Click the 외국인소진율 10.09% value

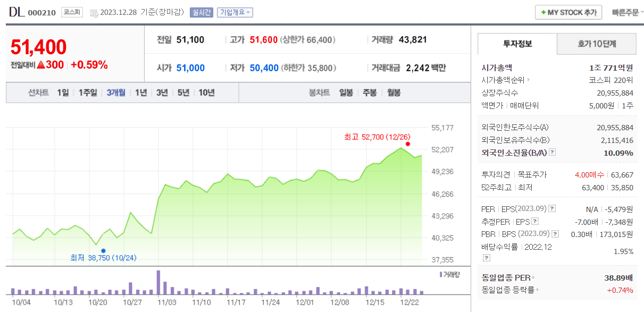click(619, 153)
